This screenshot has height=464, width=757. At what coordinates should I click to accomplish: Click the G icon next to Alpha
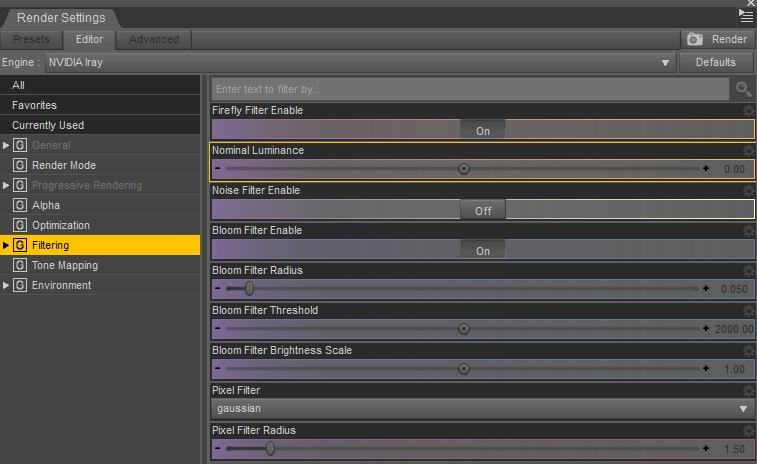pos(20,205)
